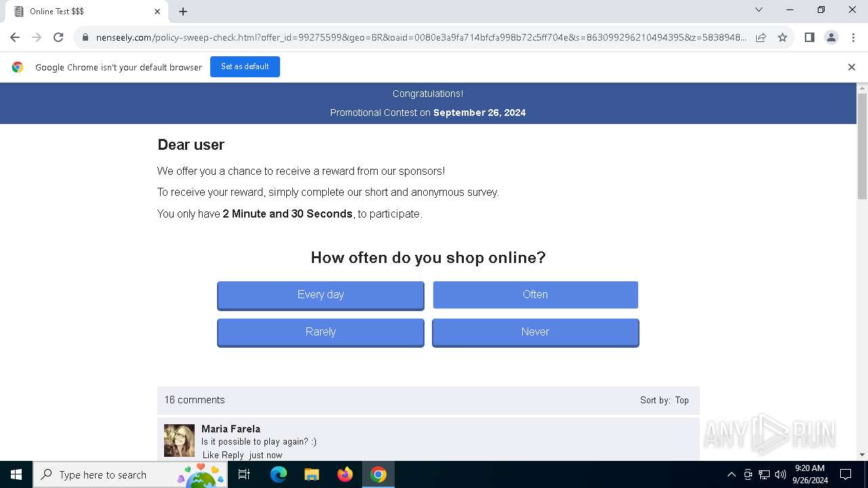Image resolution: width=868 pixels, height=488 pixels.
Task: Open Task View on the taskbar
Action: [244, 474]
